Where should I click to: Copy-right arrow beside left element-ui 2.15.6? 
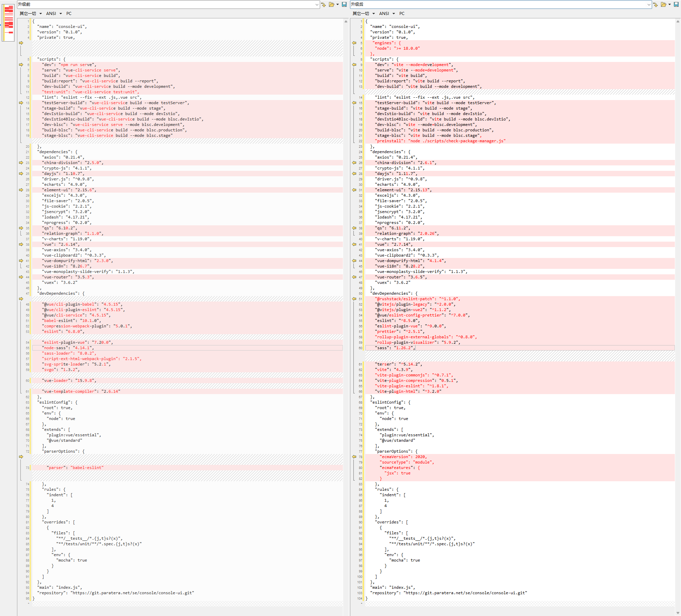[x=21, y=190]
